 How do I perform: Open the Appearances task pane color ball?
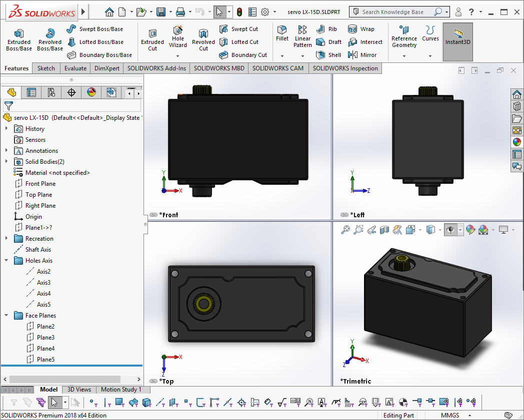tap(517, 142)
